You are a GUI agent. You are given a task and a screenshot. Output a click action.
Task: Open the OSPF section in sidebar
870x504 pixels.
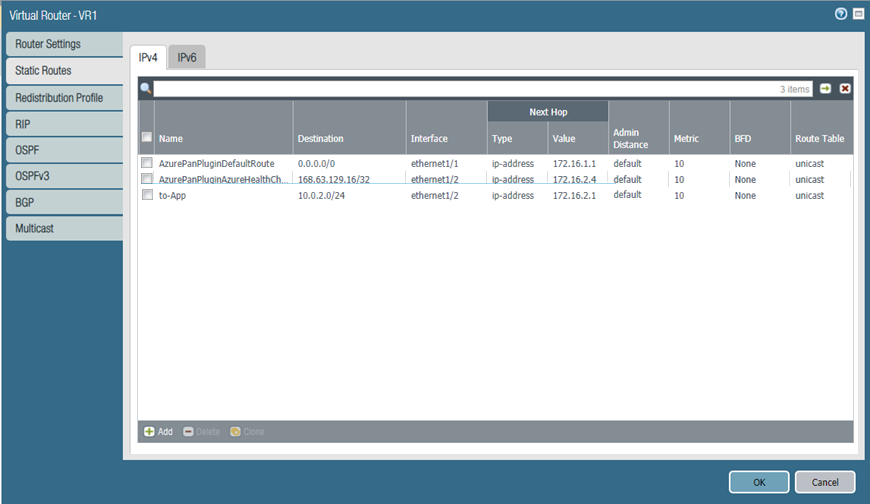[62, 150]
